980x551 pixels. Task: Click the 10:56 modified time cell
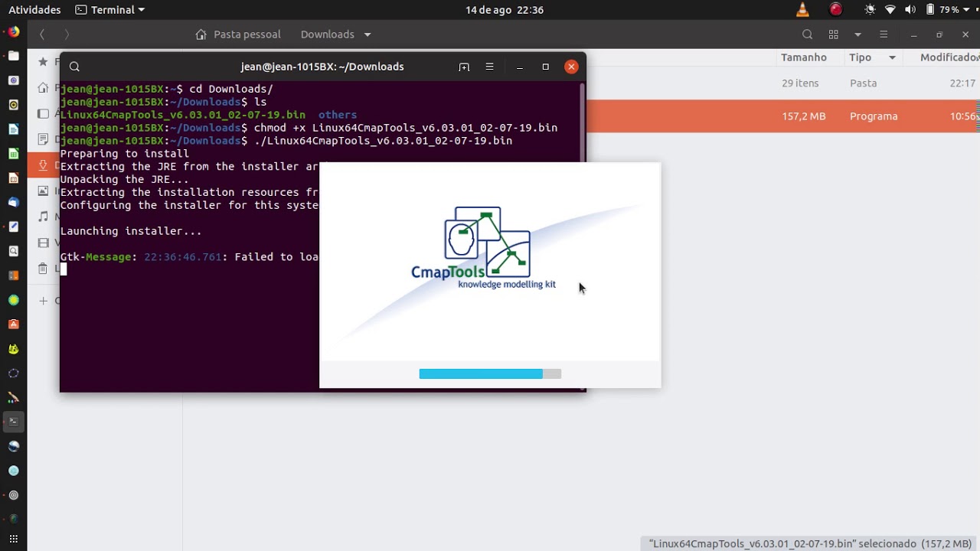[963, 116]
